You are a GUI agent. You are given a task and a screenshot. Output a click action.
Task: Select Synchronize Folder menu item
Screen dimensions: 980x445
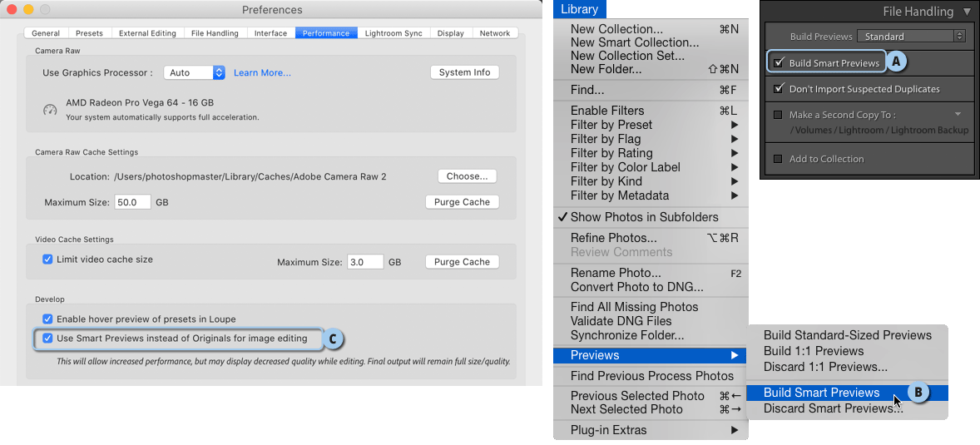651,336
